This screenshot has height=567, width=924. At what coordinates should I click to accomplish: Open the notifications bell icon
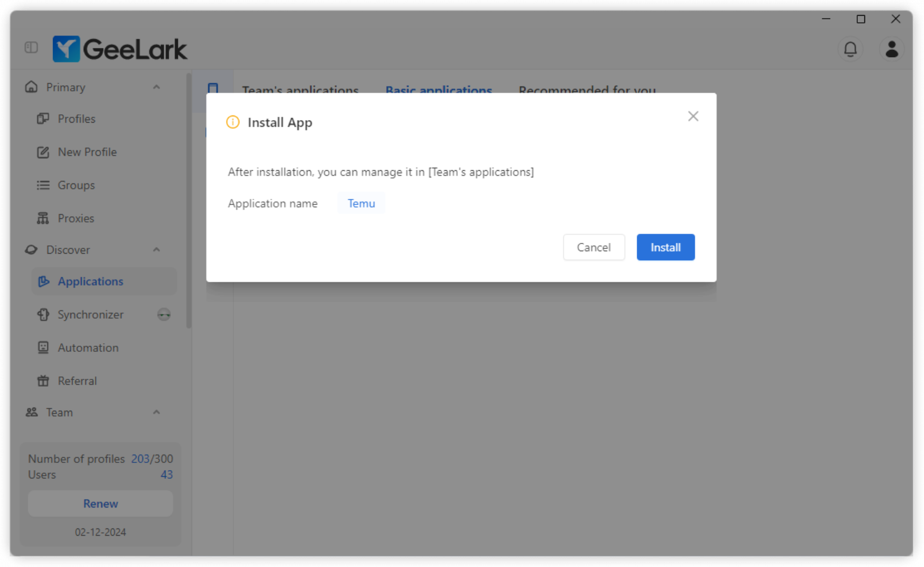click(x=850, y=49)
